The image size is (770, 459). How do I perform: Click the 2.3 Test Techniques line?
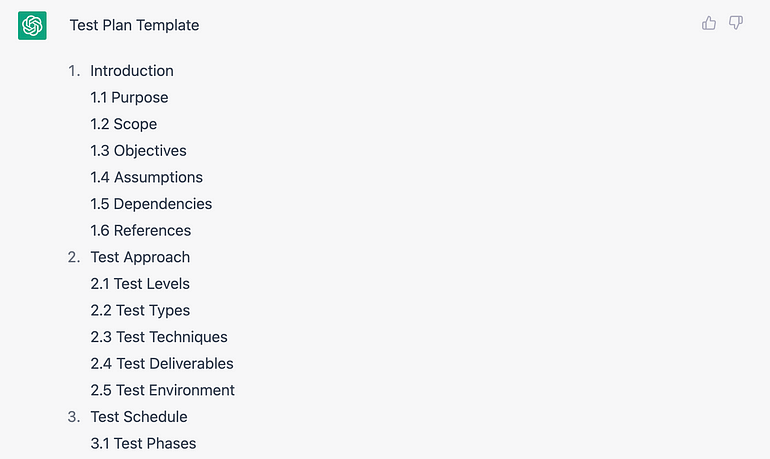[159, 337]
